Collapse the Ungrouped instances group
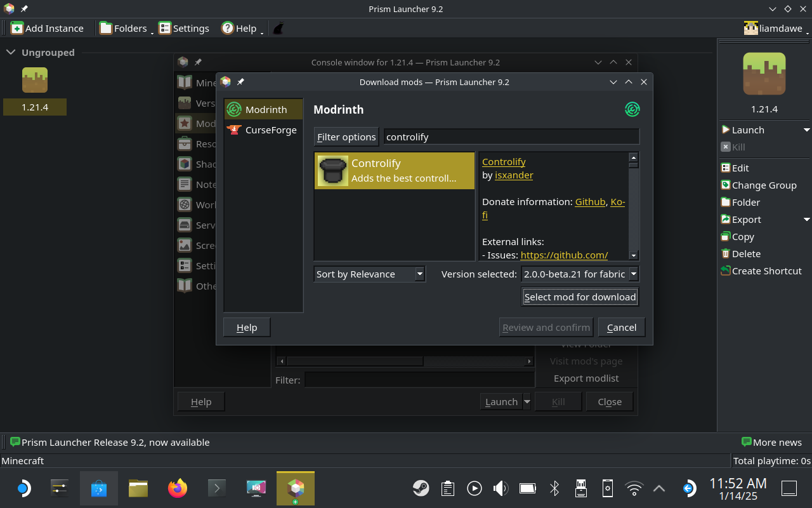Image resolution: width=812 pixels, height=508 pixels. click(x=11, y=52)
